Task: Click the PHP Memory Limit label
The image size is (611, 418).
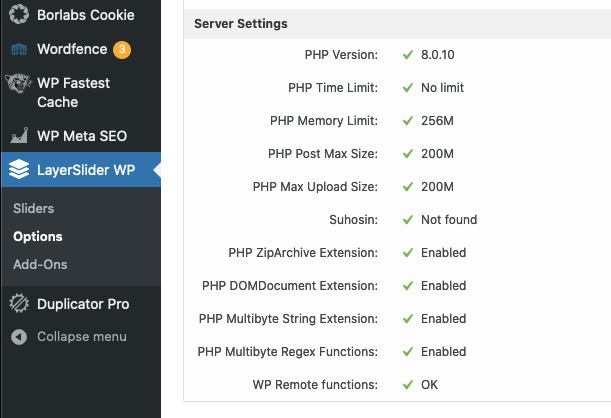Action: point(324,121)
